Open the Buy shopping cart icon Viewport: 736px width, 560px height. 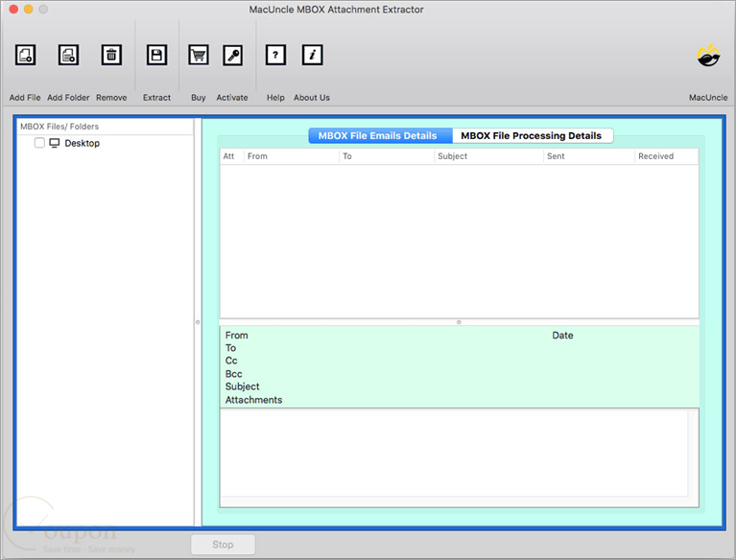click(199, 55)
